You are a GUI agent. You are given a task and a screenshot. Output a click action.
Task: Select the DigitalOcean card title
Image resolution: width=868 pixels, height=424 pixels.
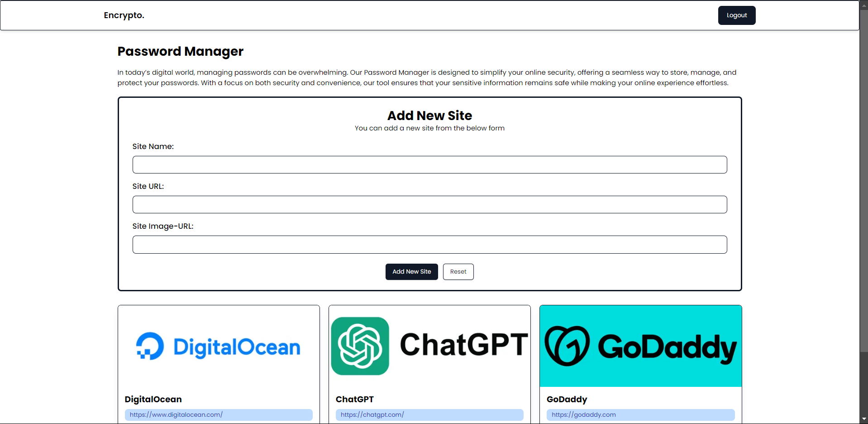click(153, 399)
